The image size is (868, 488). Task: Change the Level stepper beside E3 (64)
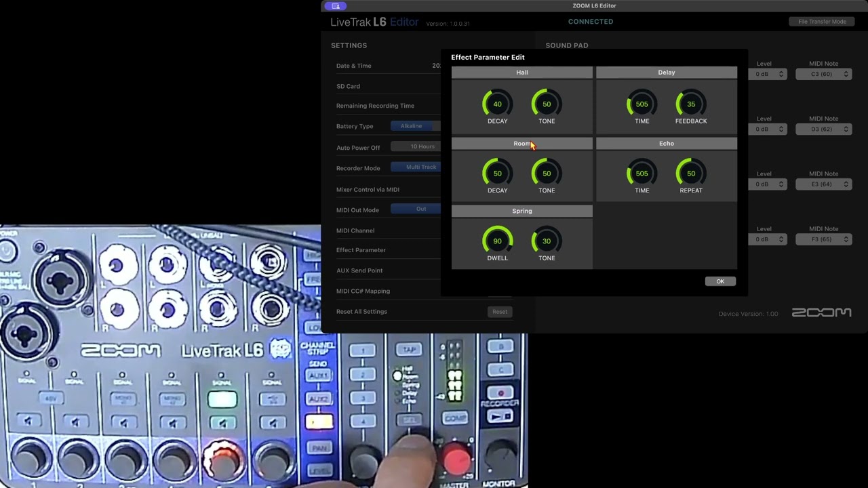[x=768, y=184]
